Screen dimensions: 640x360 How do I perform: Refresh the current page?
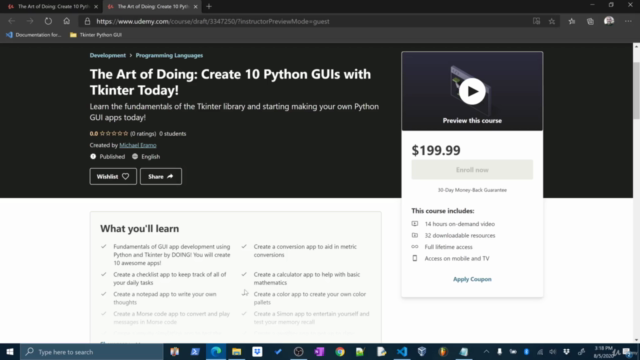[48, 21]
